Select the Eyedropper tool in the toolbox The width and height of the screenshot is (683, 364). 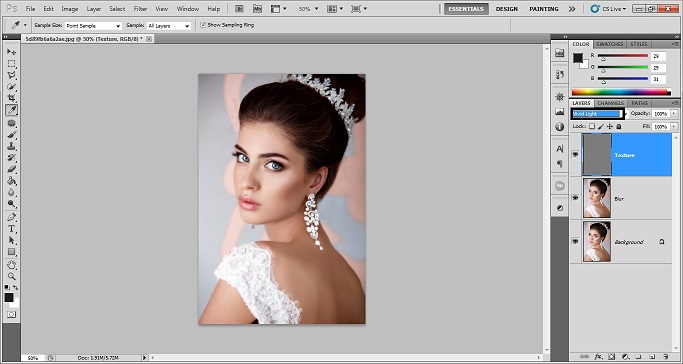tap(11, 110)
